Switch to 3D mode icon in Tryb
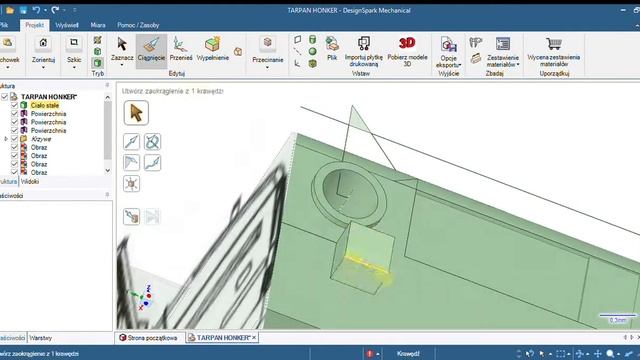 (x=98, y=63)
